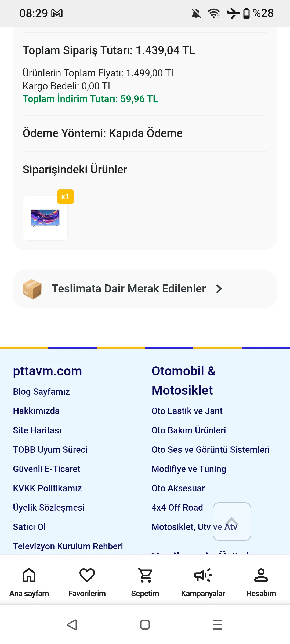
Task: Tap the Android recent apps menu icon
Action: (x=218, y=625)
